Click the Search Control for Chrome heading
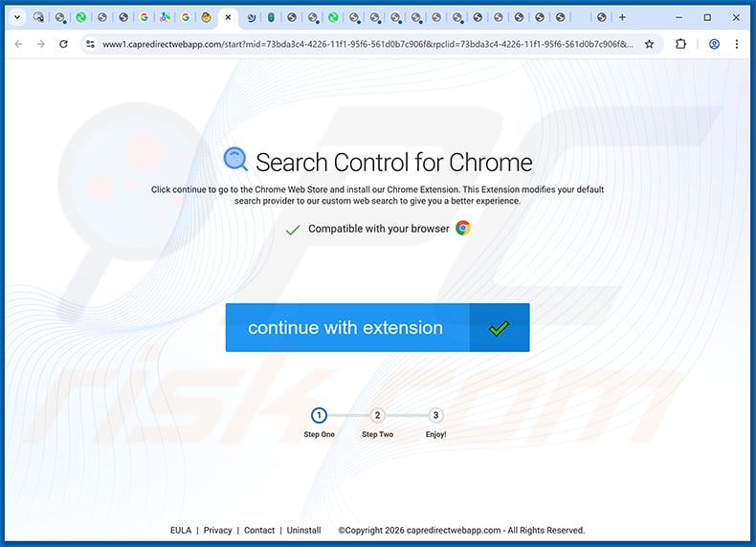 pos(394,163)
